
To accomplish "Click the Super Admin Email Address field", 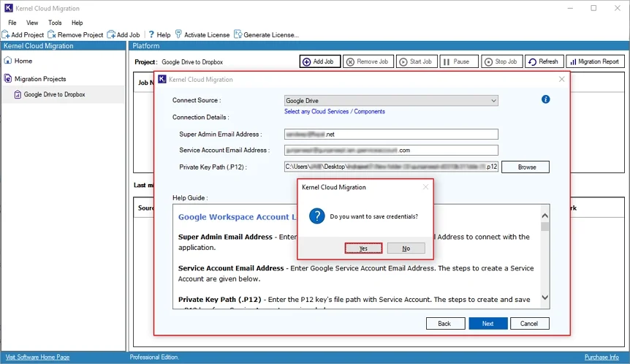I will coord(391,134).
